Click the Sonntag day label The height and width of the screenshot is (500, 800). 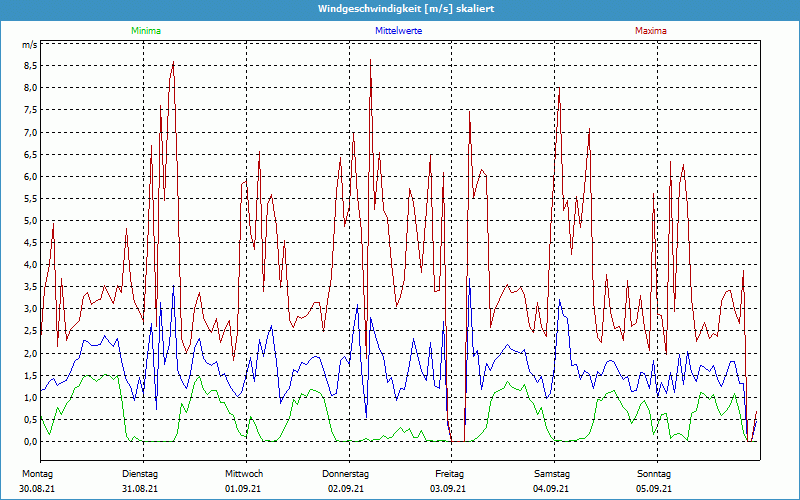point(654,474)
